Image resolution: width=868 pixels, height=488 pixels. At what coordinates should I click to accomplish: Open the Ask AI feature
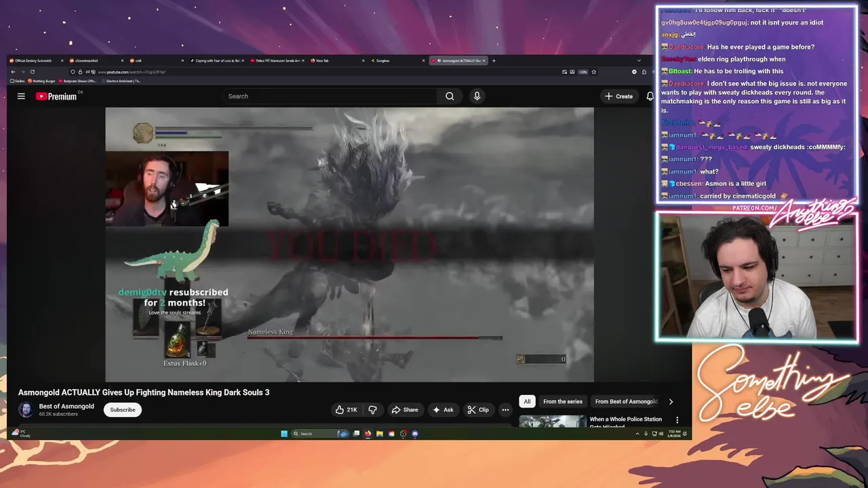click(443, 409)
